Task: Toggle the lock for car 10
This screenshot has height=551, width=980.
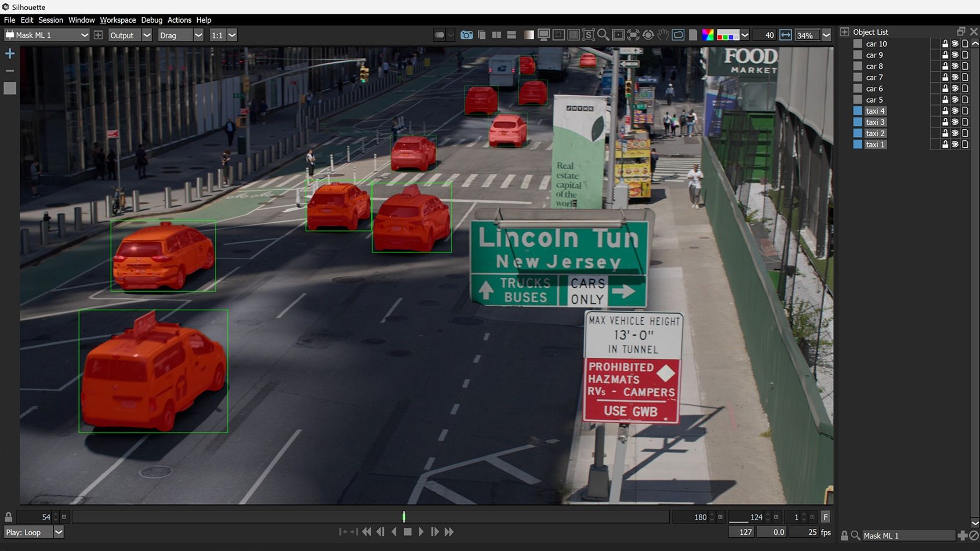Action: [945, 44]
